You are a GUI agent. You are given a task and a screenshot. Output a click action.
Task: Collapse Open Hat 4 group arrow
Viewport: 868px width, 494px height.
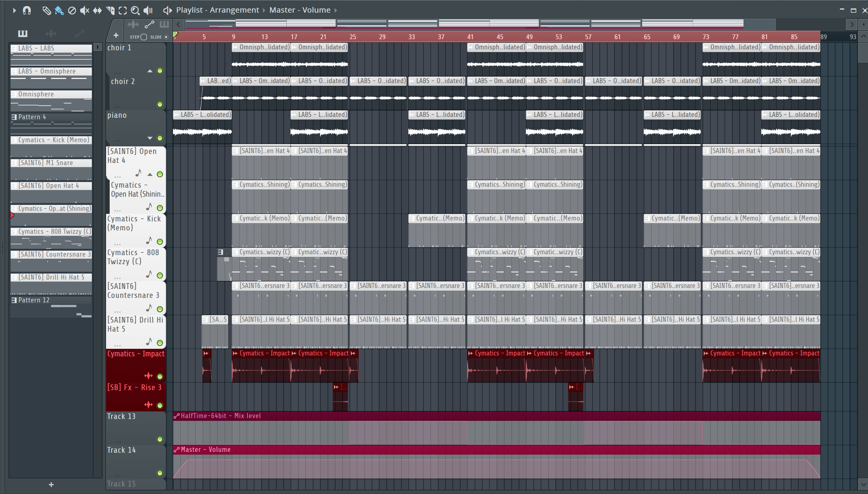coord(150,174)
